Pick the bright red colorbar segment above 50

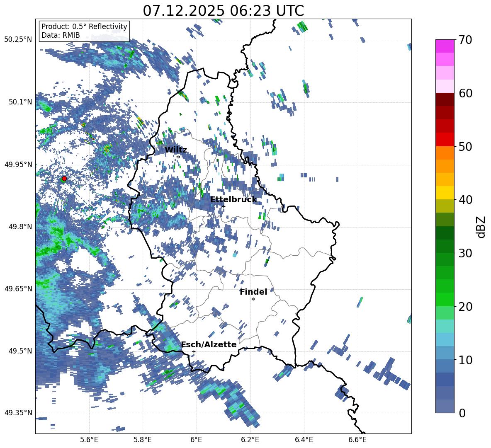click(445, 140)
